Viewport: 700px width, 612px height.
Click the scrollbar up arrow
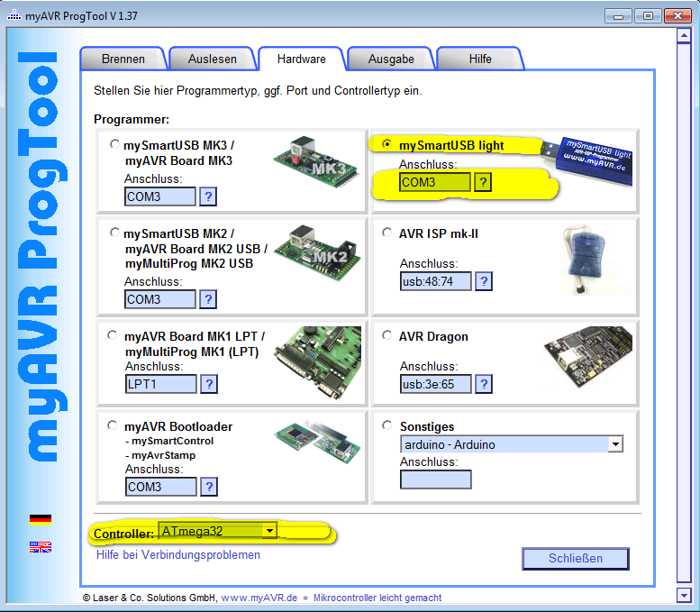point(684,35)
